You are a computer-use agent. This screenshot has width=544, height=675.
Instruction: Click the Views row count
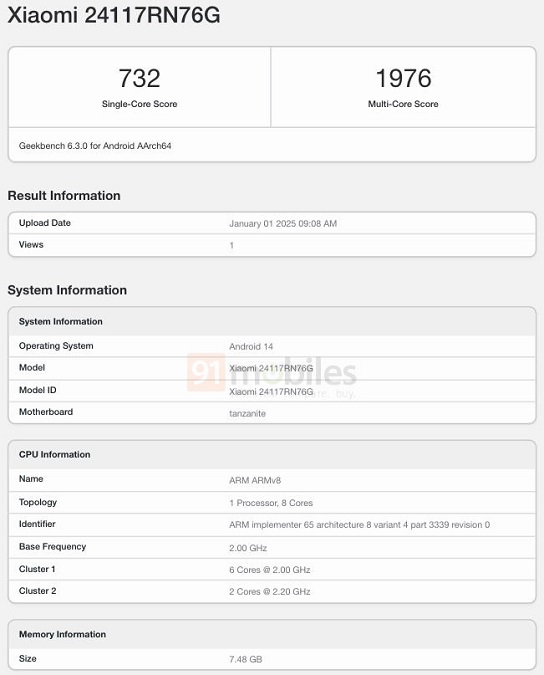coord(232,245)
